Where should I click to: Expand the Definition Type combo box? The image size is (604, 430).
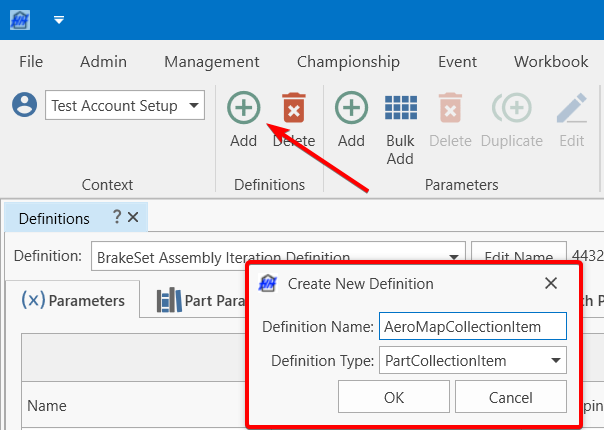555,360
